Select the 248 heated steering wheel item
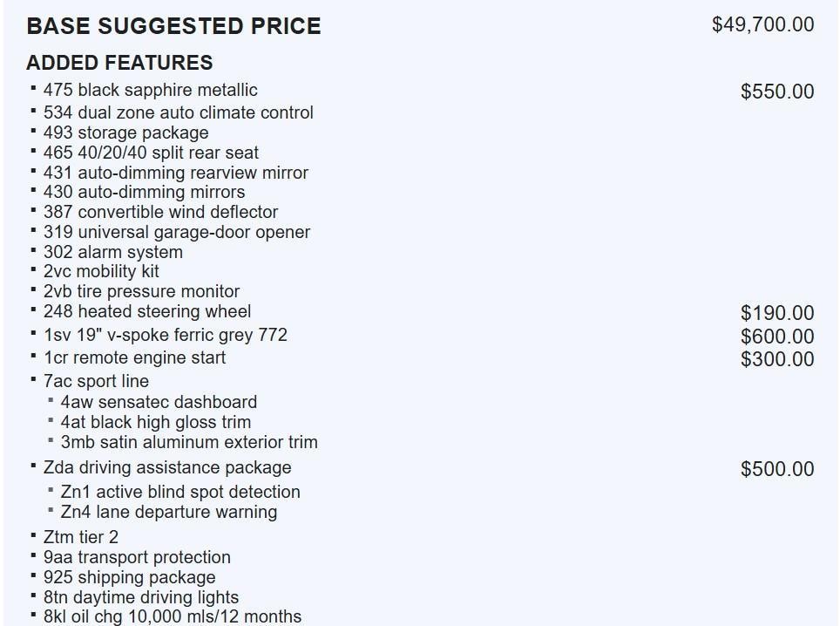This screenshot has height=626, width=840. pos(146,311)
